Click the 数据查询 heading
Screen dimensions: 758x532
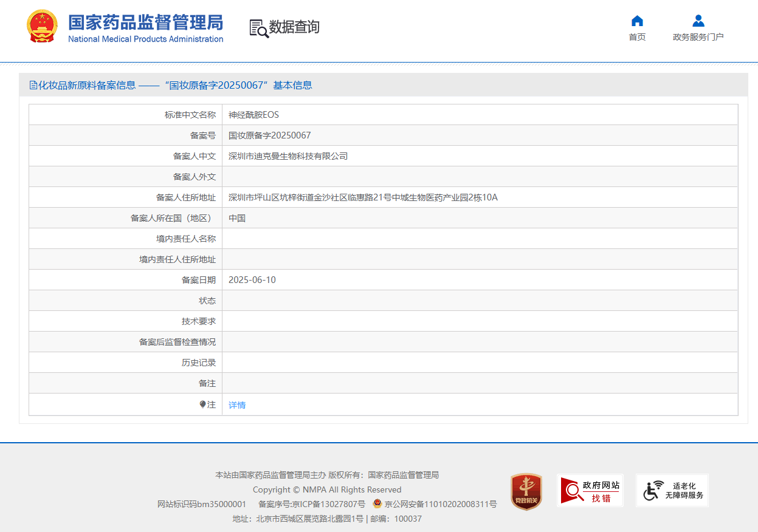[x=294, y=27]
